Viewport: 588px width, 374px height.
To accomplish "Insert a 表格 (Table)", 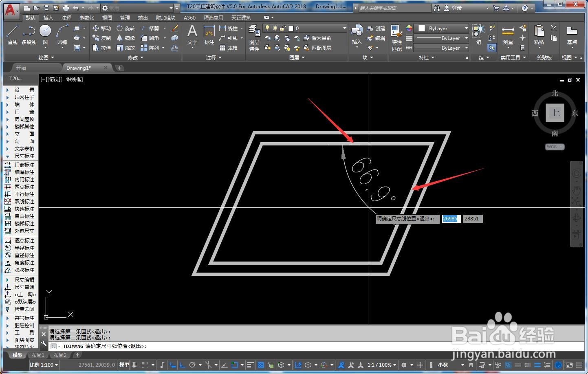I will click(229, 48).
